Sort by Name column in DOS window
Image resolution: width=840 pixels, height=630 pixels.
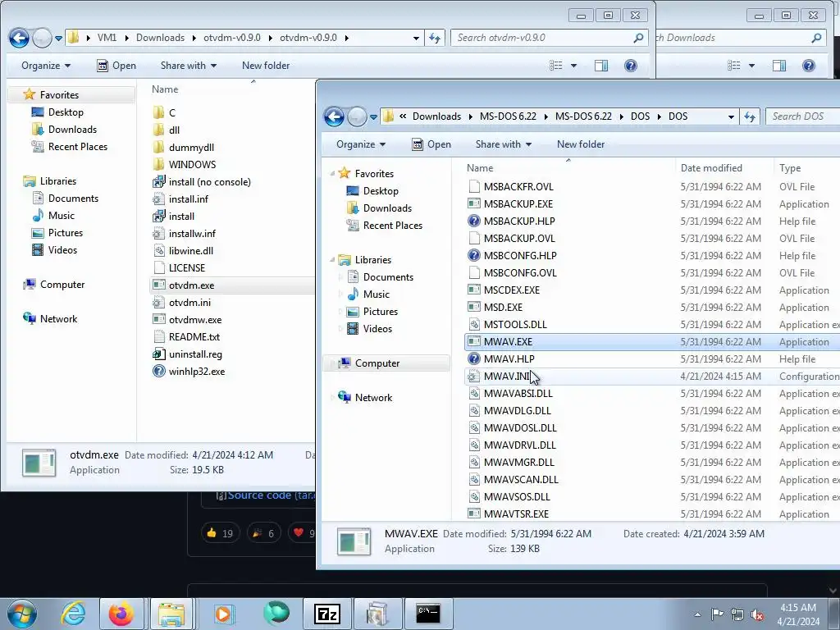568,168
